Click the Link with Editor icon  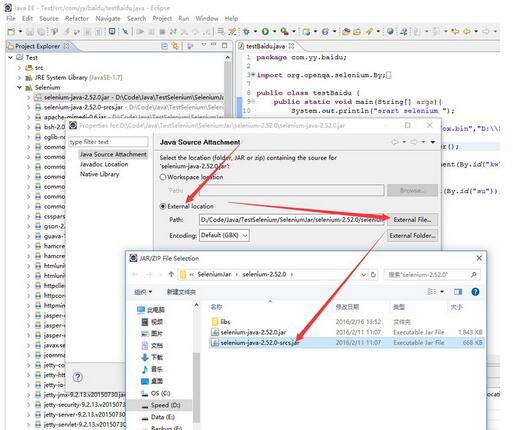coord(175,46)
